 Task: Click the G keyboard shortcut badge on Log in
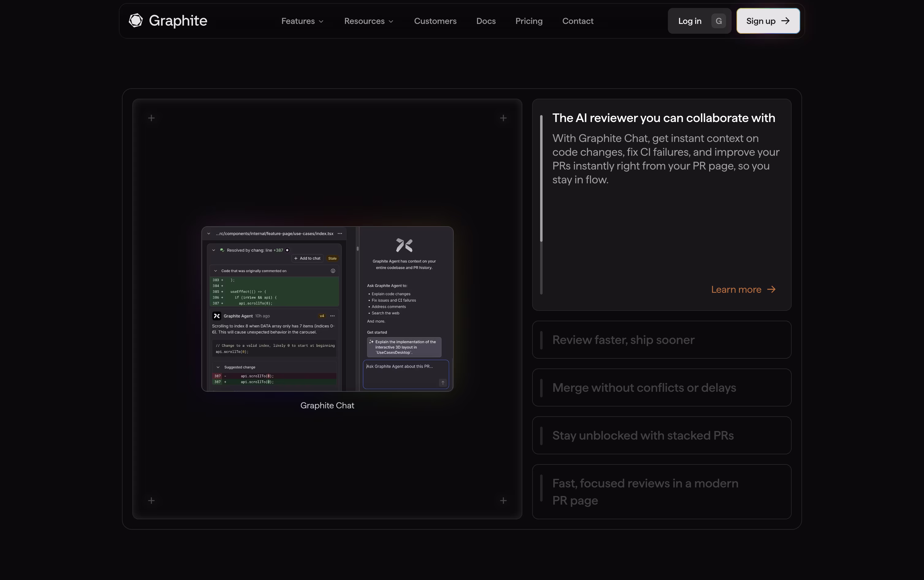tap(718, 21)
